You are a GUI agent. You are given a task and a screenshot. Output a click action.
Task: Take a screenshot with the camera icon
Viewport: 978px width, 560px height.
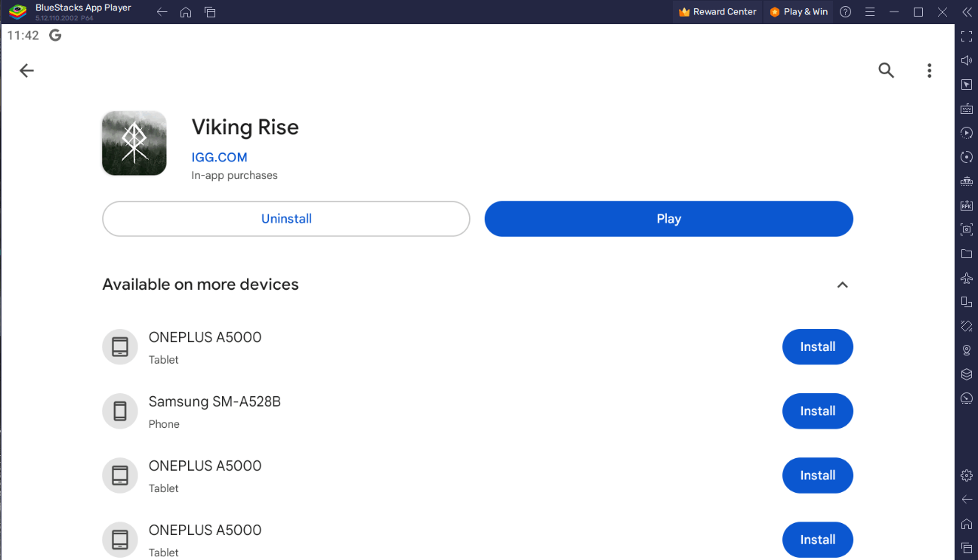tap(967, 229)
